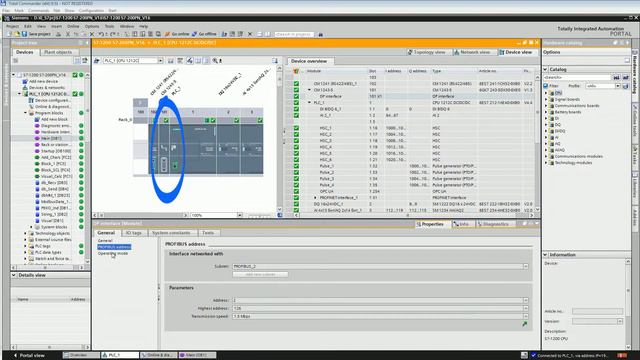Click the Redo toolbar icon

112,34
